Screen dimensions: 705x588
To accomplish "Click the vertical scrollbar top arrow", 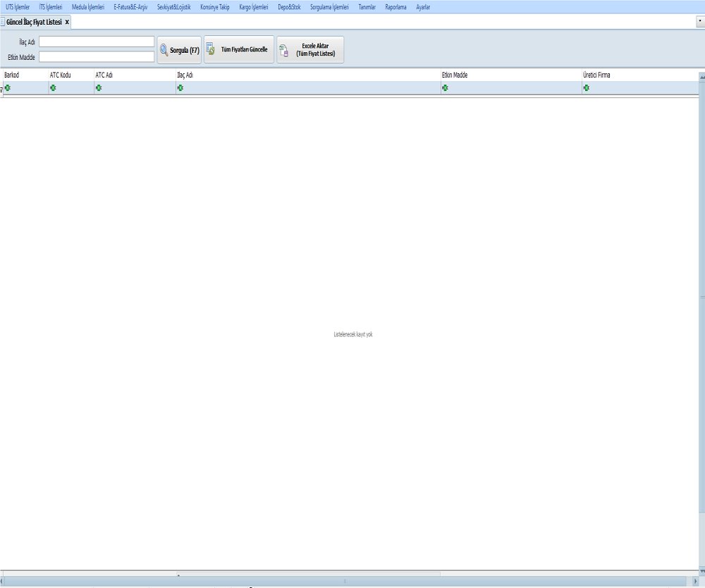I will (x=701, y=76).
